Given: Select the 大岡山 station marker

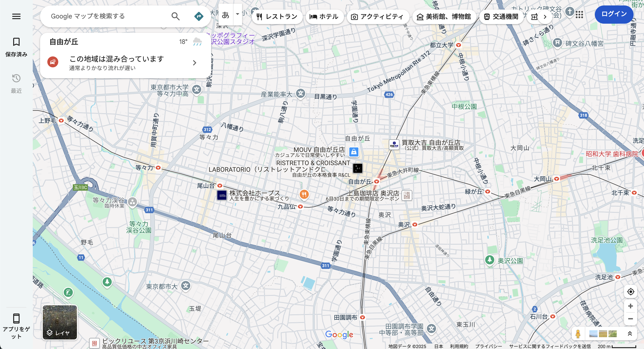Looking at the screenshot, I should click(556, 179).
